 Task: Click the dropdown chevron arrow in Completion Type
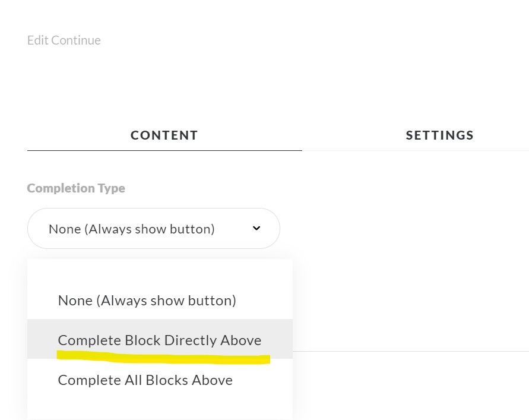pyautogui.click(x=256, y=228)
